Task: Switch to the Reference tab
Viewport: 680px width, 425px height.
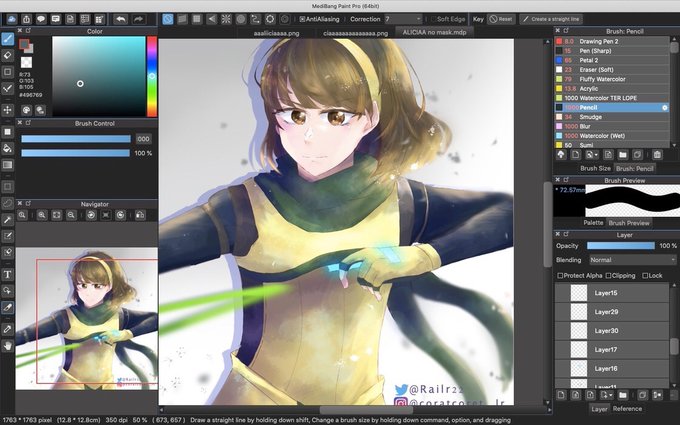Action: pos(627,409)
